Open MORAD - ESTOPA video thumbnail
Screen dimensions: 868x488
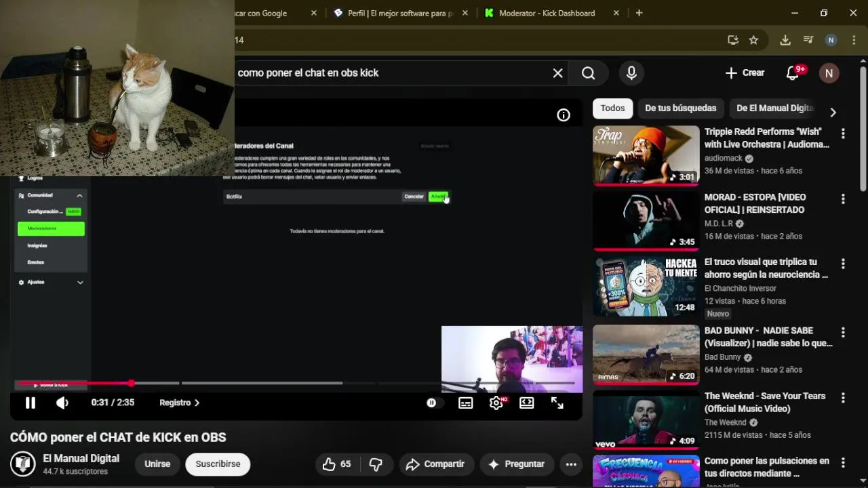646,221
